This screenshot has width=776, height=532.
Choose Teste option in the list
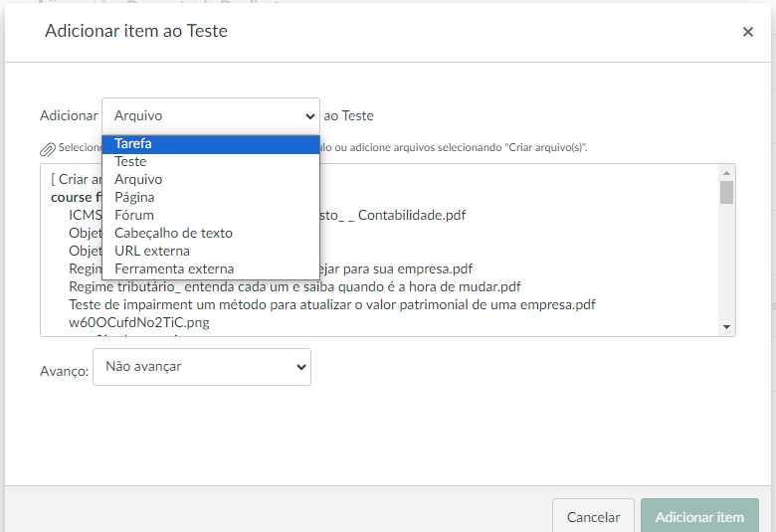[130, 161]
